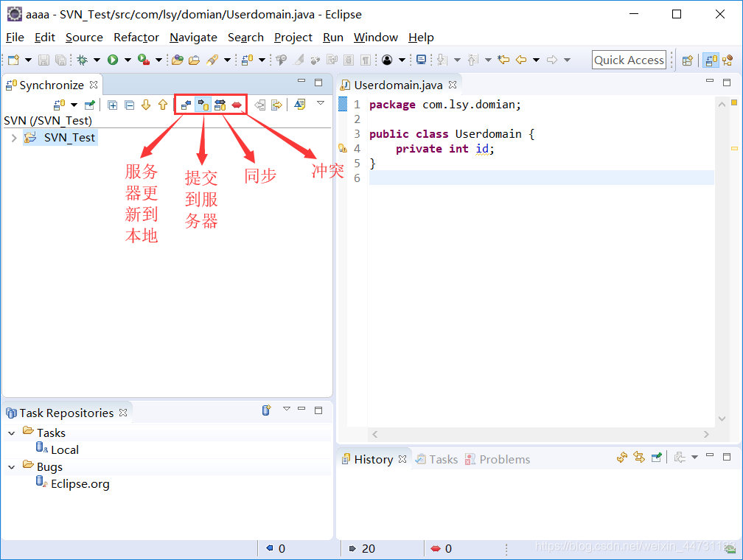Click the Pin icon in History view
The image size is (743, 560).
coord(656,457)
